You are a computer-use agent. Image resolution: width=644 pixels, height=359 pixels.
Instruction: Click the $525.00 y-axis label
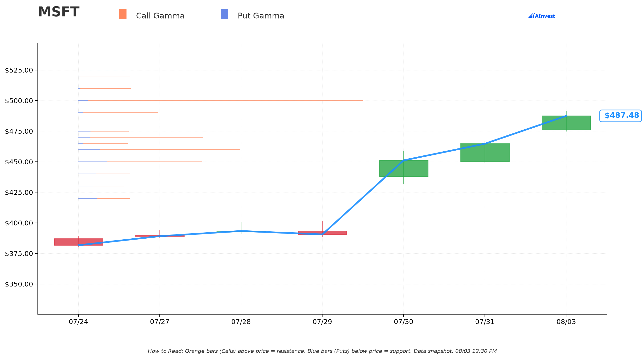[19, 70]
